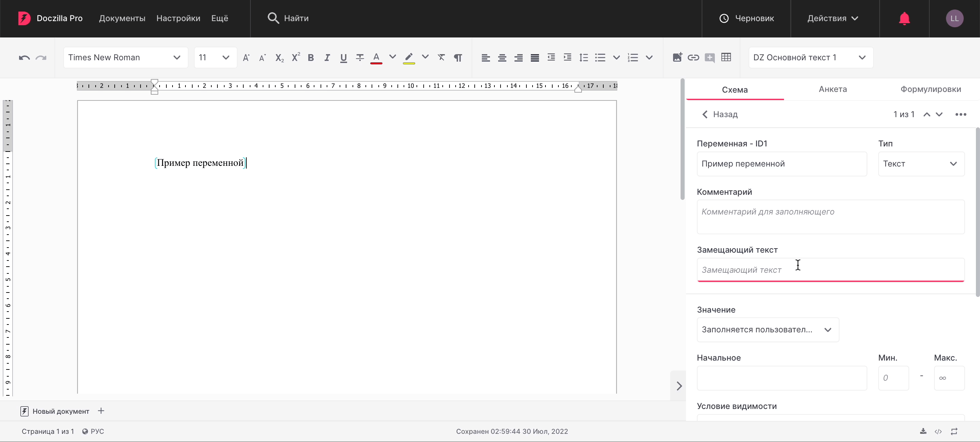This screenshot has width=980, height=442.
Task: Open the Значение dropdown
Action: tap(768, 330)
